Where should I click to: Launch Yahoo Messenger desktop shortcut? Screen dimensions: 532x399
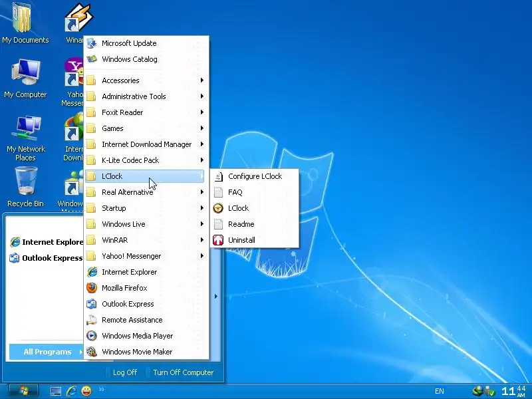pyautogui.click(x=72, y=82)
